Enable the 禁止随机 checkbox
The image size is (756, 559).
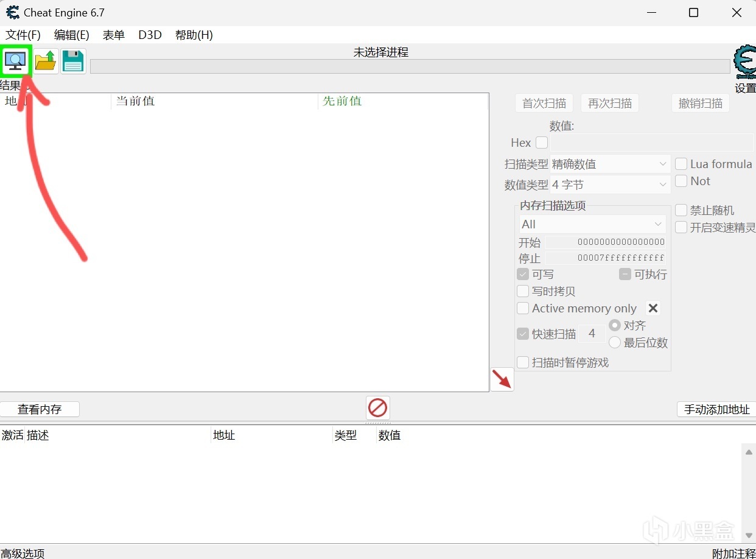681,210
